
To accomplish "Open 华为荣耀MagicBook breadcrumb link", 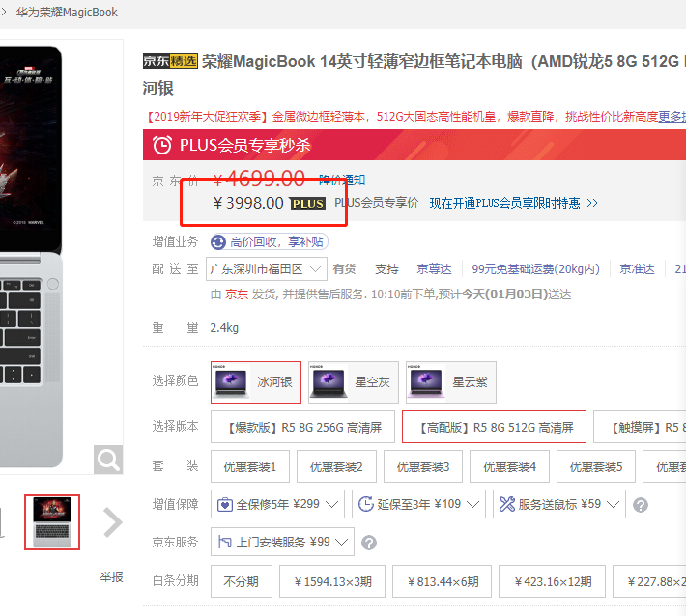I will coord(67,13).
